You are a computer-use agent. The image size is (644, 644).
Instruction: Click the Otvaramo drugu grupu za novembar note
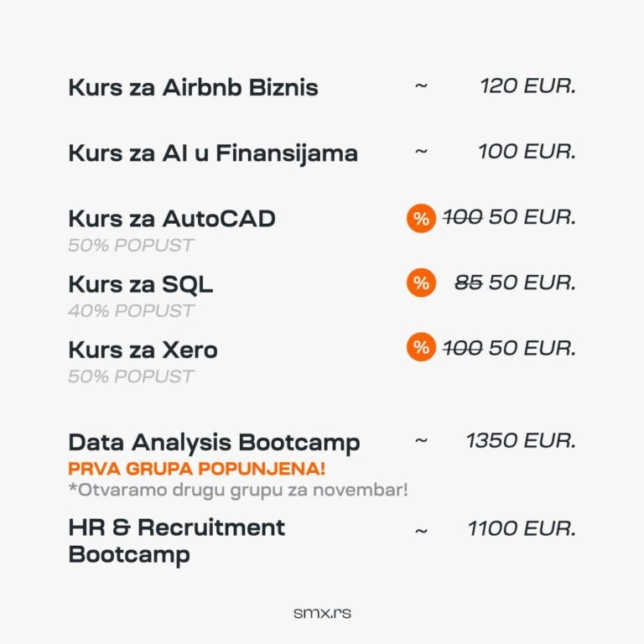click(238, 489)
